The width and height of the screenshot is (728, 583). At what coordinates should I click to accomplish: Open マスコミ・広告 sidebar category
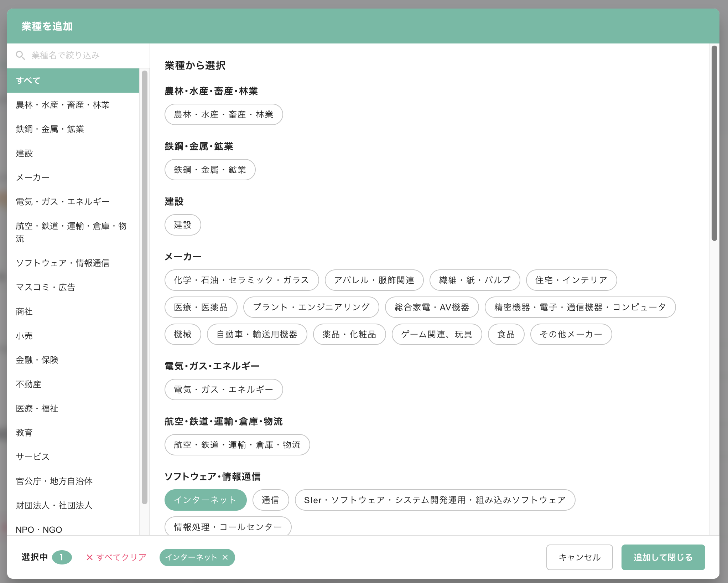[x=73, y=287]
